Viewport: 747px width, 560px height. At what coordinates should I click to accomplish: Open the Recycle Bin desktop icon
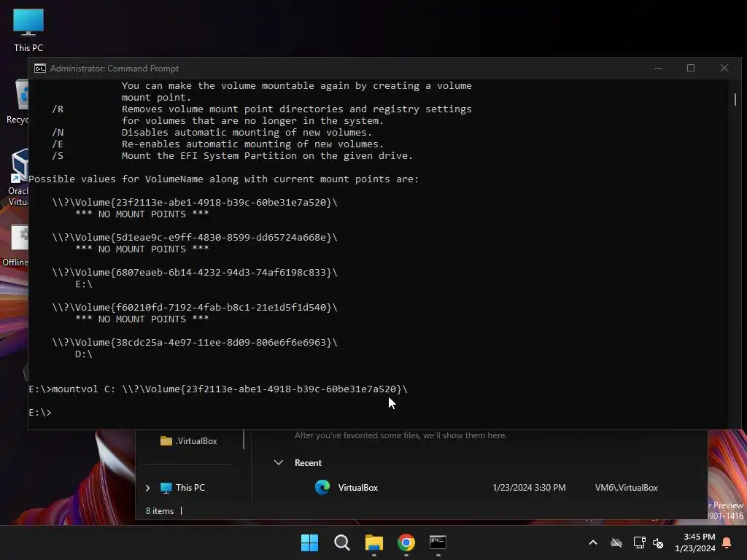(18, 101)
